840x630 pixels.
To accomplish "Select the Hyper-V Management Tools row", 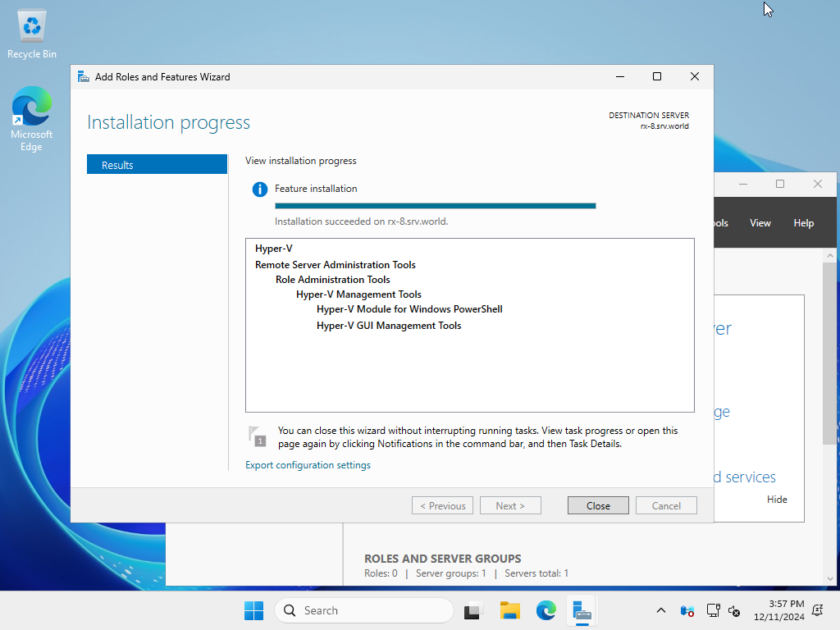I will (359, 294).
